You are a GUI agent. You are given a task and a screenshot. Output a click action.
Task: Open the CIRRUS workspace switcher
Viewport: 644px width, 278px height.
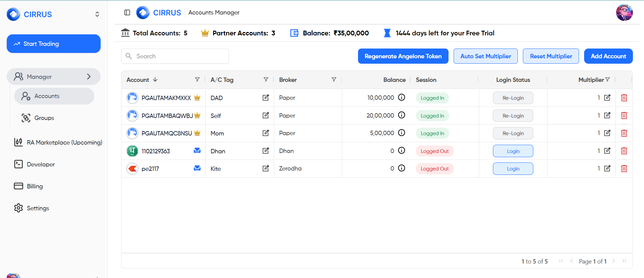(97, 14)
